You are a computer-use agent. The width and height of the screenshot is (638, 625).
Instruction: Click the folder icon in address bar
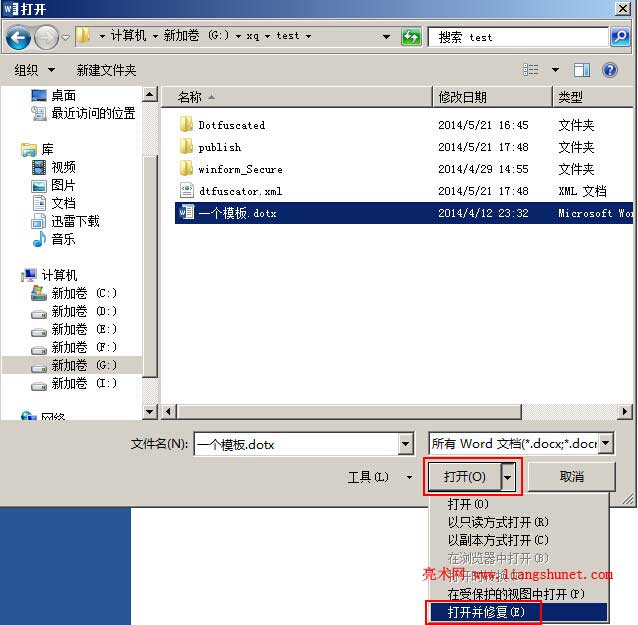83,36
